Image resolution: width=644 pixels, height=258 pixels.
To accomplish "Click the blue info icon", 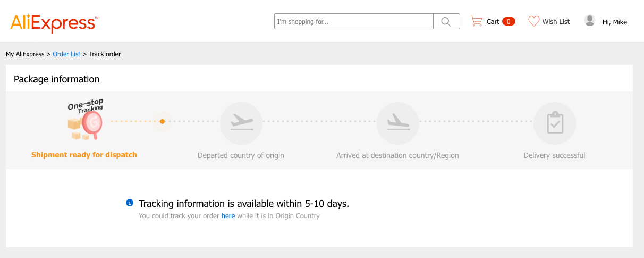I will [x=129, y=203].
